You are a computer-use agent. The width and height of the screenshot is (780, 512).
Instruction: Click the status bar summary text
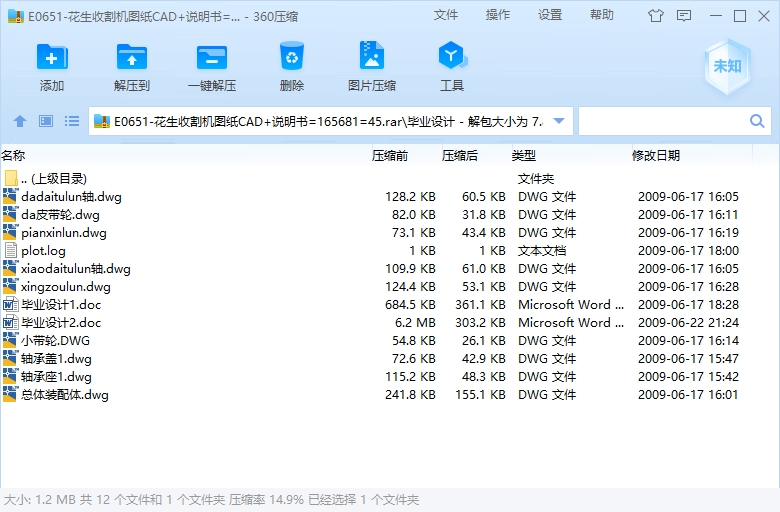point(211,500)
